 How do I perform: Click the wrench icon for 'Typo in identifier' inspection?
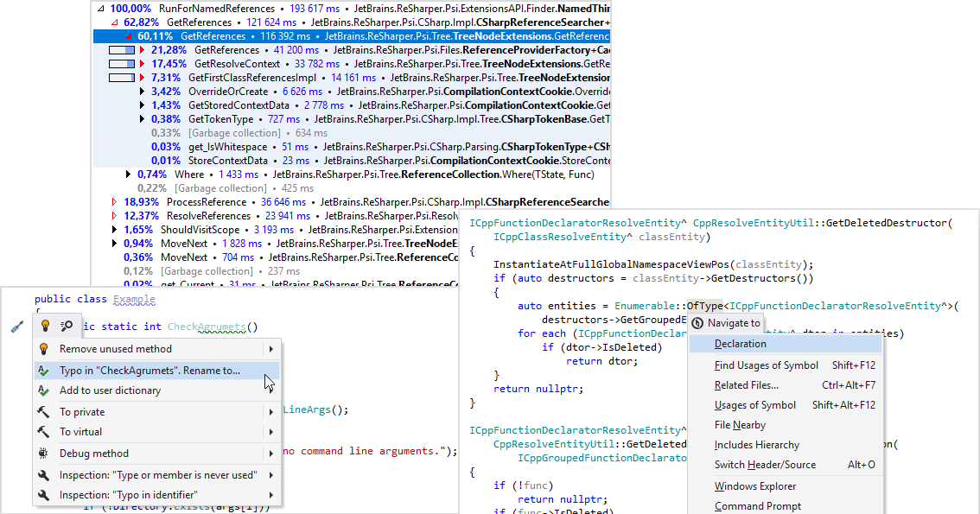(43, 496)
